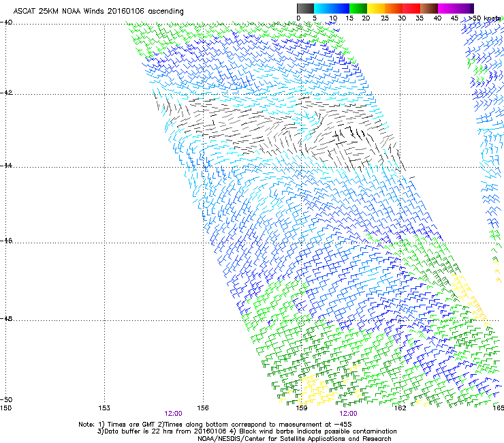The width and height of the screenshot is (504, 443).
Task: Click the gray 0-5 knots legend swatch
Action: pyautogui.click(x=305, y=8)
